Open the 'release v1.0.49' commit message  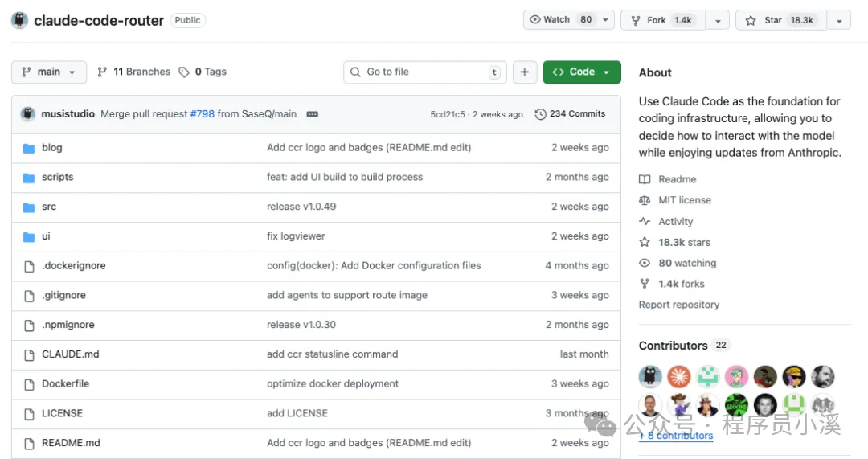[x=301, y=207]
